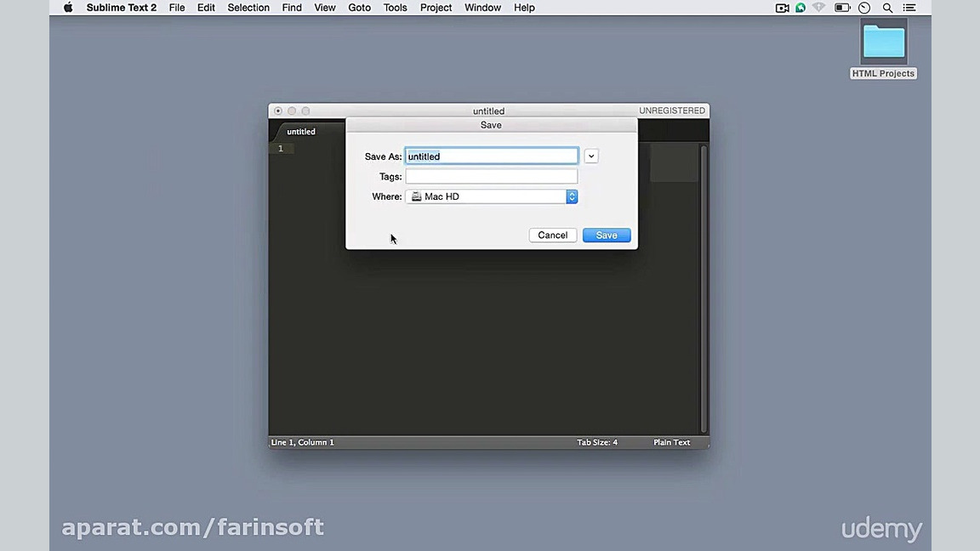
Task: Open the Sublime Text 2 application menu
Action: click(x=122, y=8)
